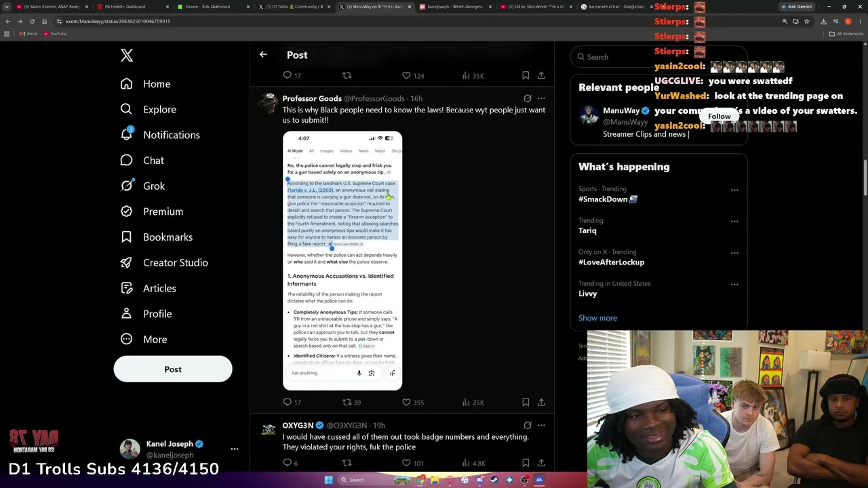
Task: Open Ask Gemini in the browser
Action: tap(797, 7)
